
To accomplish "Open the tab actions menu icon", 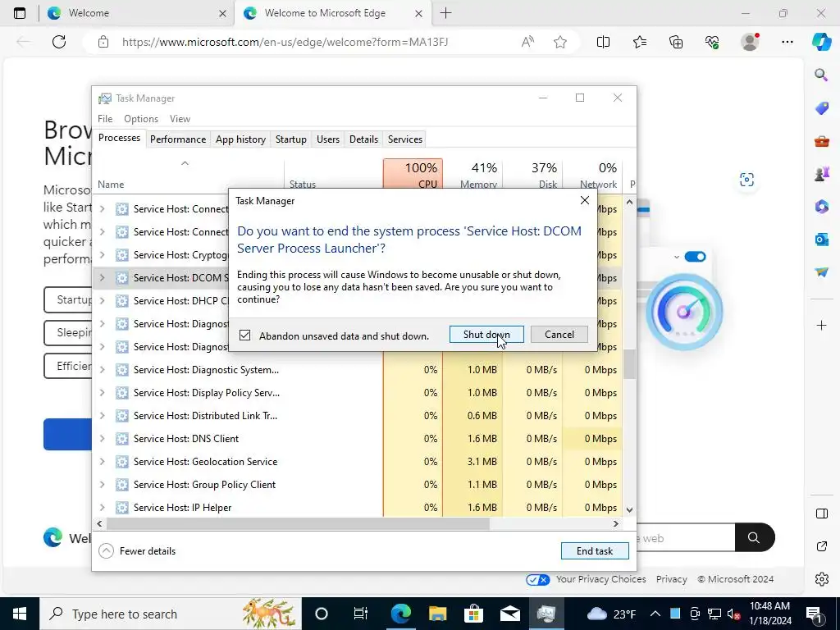I will [x=20, y=13].
